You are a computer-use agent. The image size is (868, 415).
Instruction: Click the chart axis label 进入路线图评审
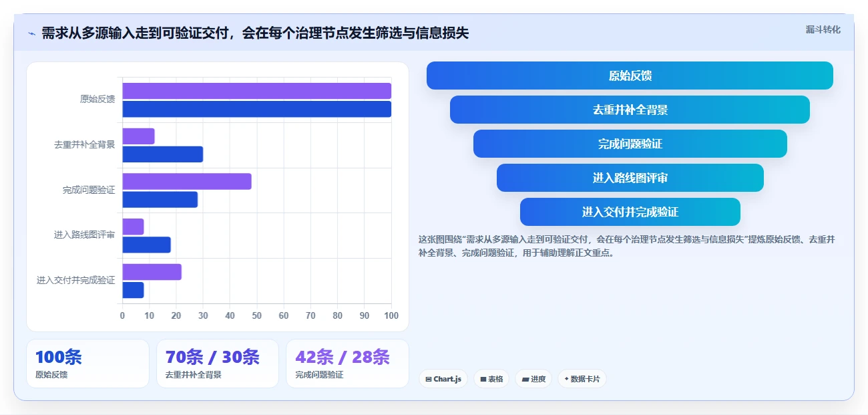[x=85, y=235]
